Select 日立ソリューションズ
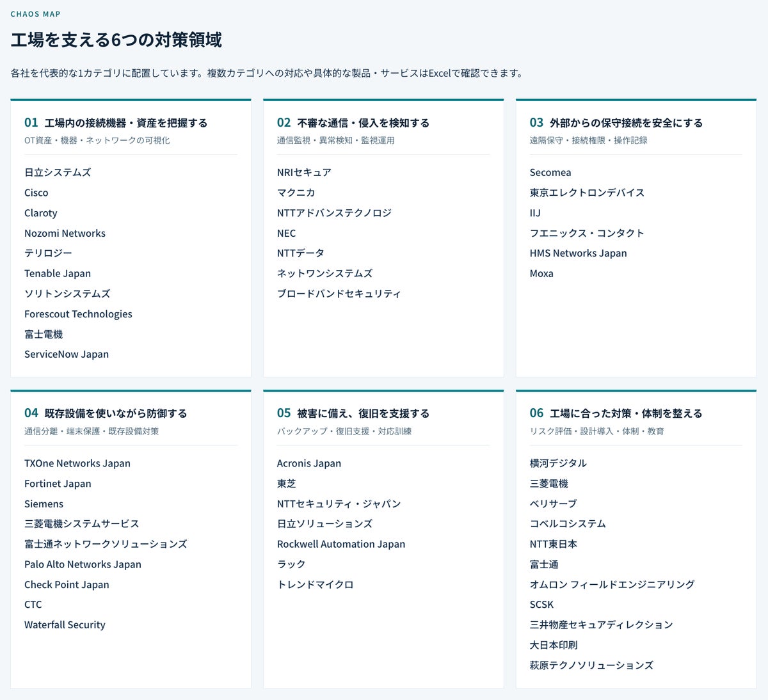 324,523
